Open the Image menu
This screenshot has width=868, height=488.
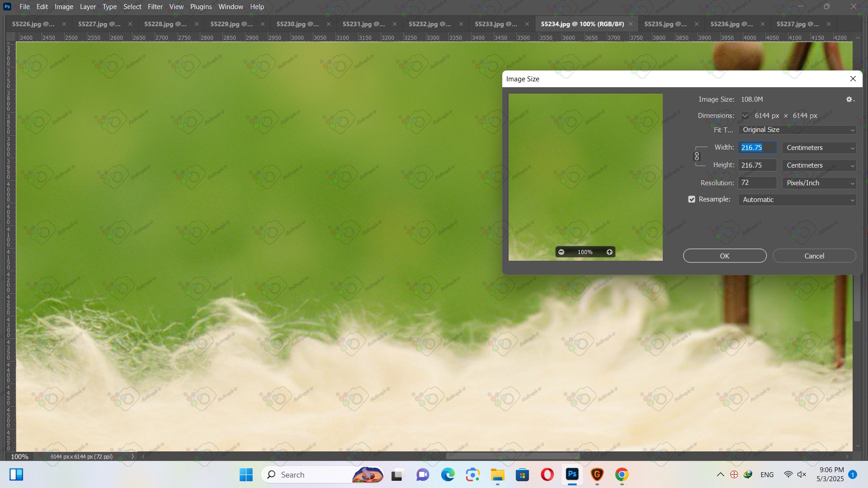point(64,7)
